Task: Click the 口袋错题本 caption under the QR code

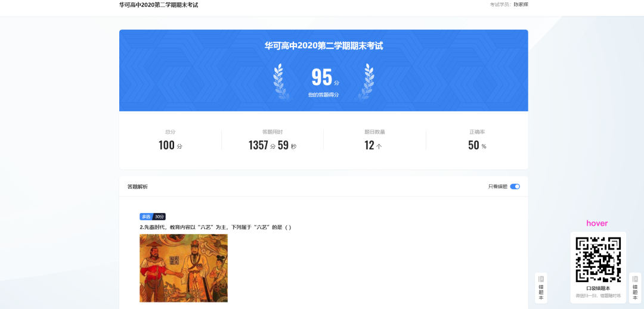Action: click(x=598, y=288)
